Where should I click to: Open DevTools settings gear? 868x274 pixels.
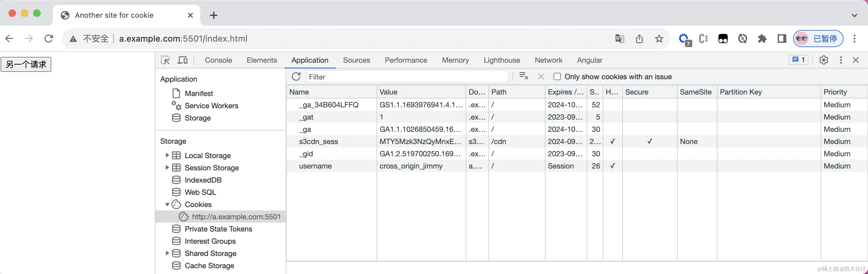click(823, 60)
